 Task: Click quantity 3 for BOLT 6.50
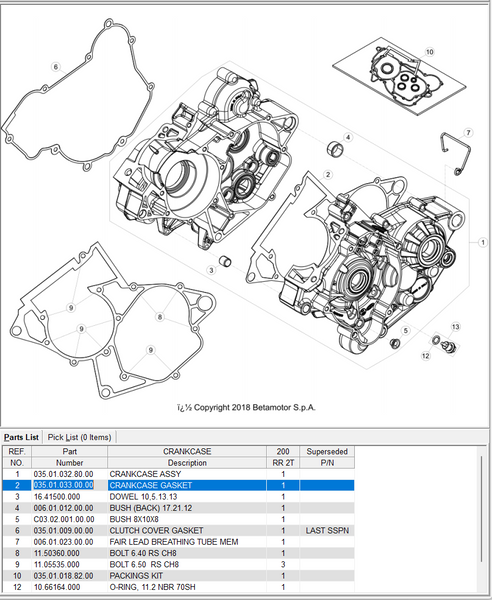pyautogui.click(x=283, y=564)
